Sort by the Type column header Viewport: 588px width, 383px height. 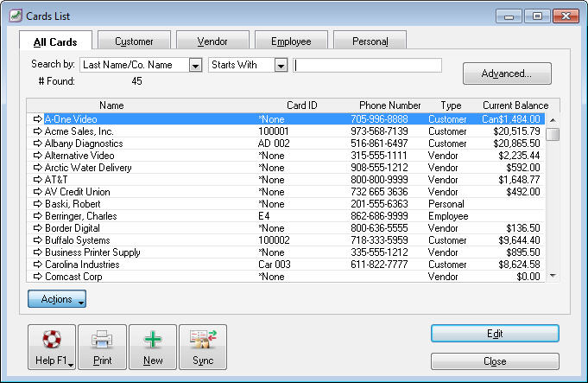coord(451,105)
